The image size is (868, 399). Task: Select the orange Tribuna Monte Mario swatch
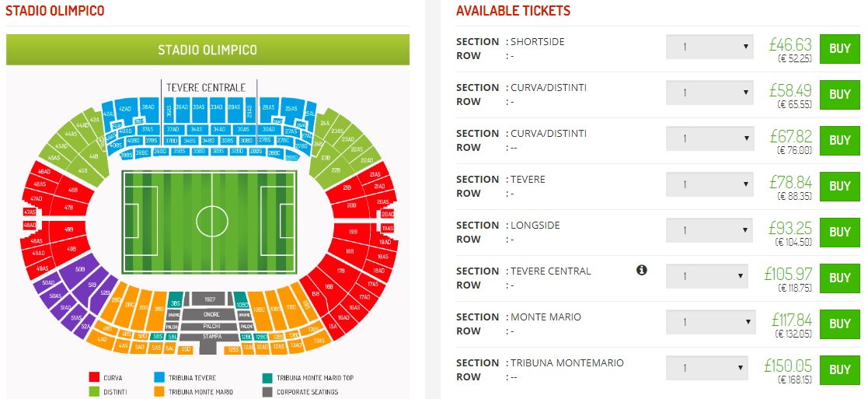[x=161, y=391]
